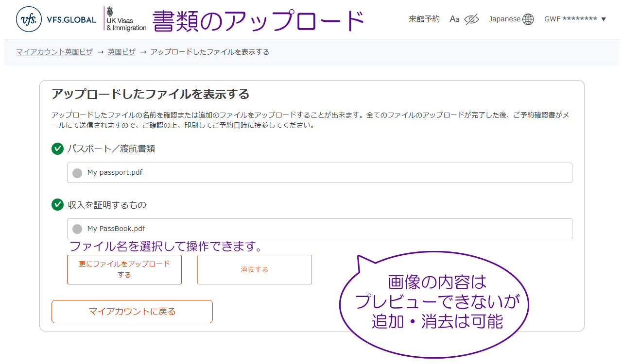
Task: Click green checkmark beside 収入を証明するもの
Action: click(57, 205)
